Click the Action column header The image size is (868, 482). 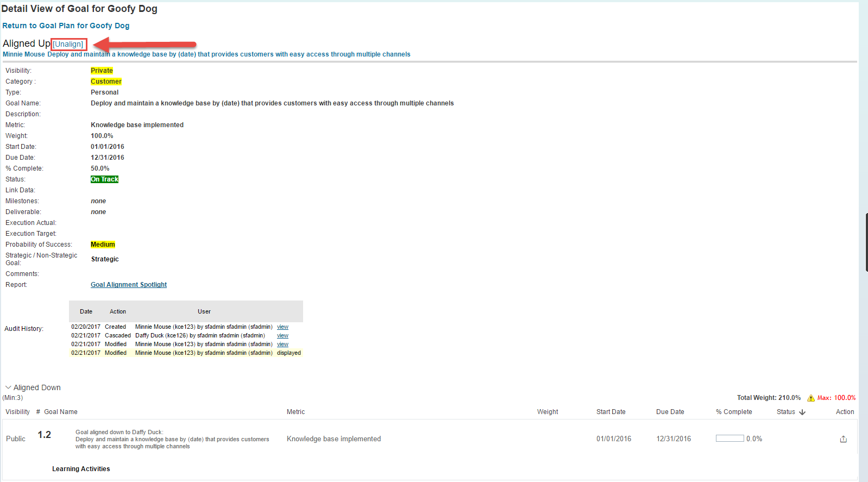pos(845,412)
